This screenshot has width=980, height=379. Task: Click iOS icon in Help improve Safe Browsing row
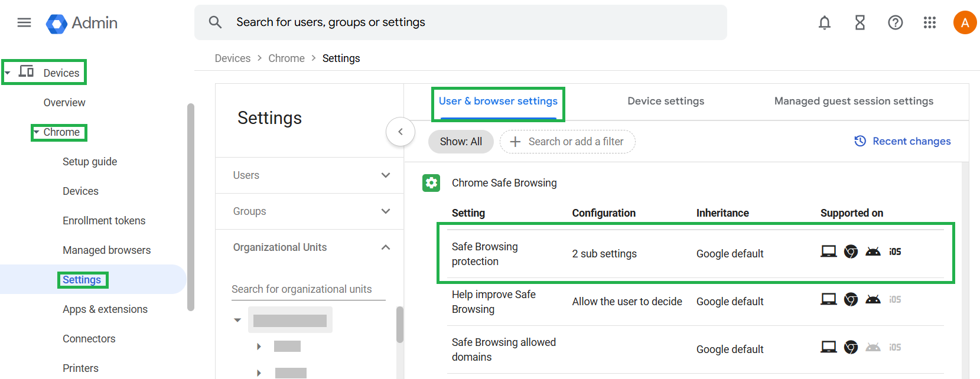pos(896,299)
